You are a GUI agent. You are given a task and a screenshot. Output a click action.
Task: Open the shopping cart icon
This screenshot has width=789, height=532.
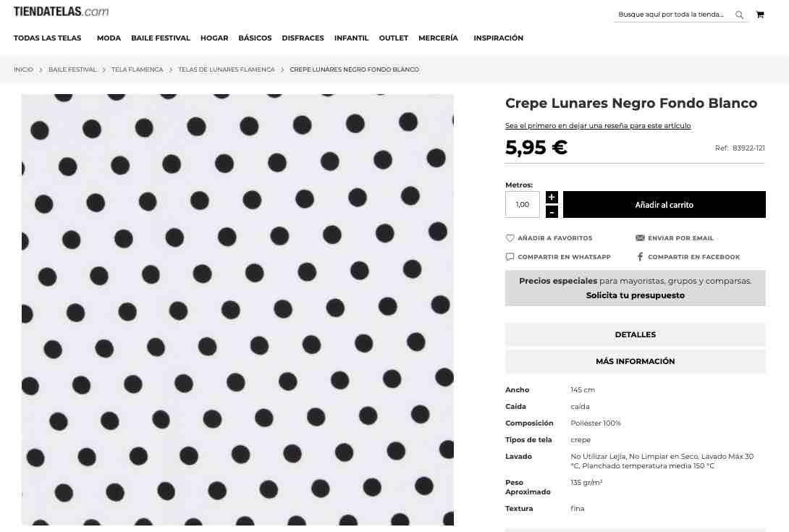tap(760, 14)
